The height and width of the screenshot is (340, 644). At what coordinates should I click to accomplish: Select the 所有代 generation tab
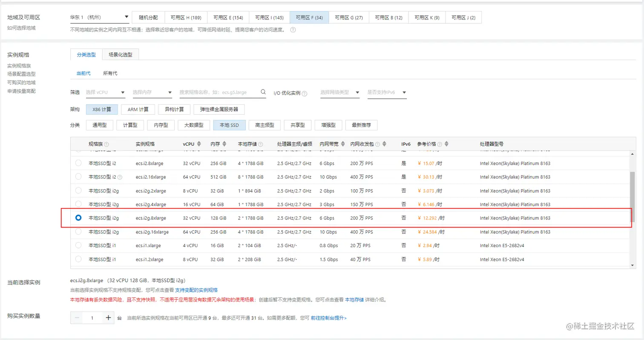[110, 73]
